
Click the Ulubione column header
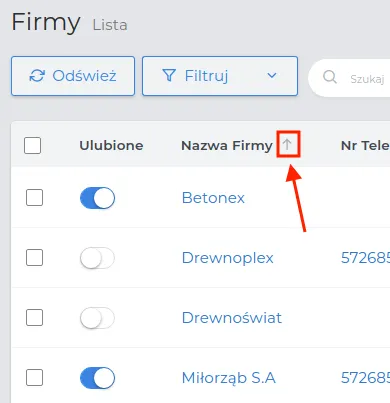[111, 146]
